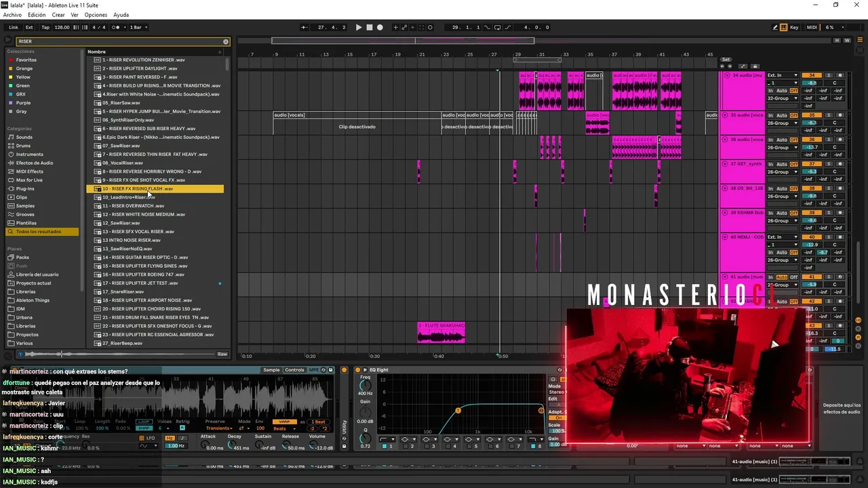The image size is (868, 488).
Task: Select the Sounds category icon
Action: (x=10, y=137)
